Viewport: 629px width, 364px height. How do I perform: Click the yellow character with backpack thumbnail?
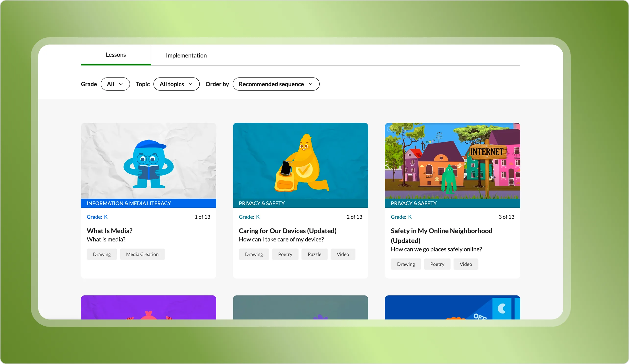coord(300,161)
